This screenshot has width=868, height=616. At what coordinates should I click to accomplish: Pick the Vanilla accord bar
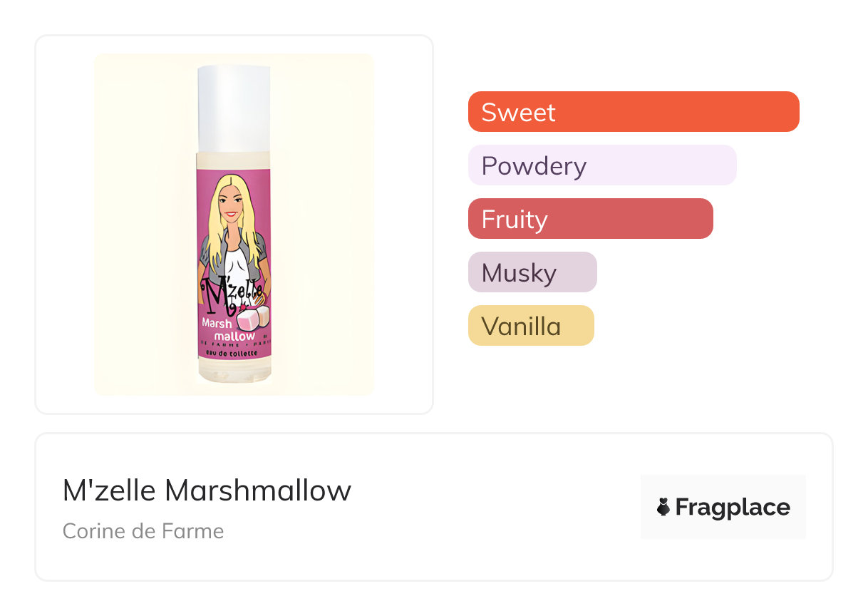click(530, 326)
